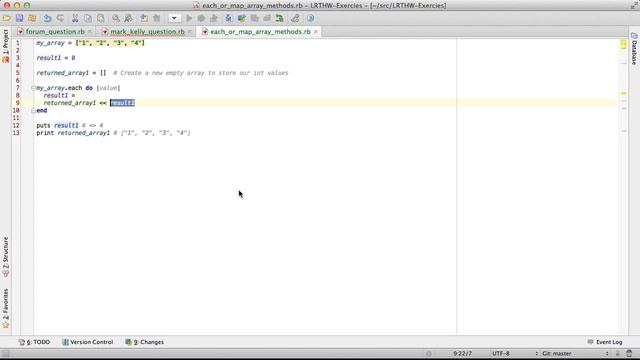The image size is (640, 360).
Task: Select each_or_map_array_methods.rb tab
Action: point(260,31)
